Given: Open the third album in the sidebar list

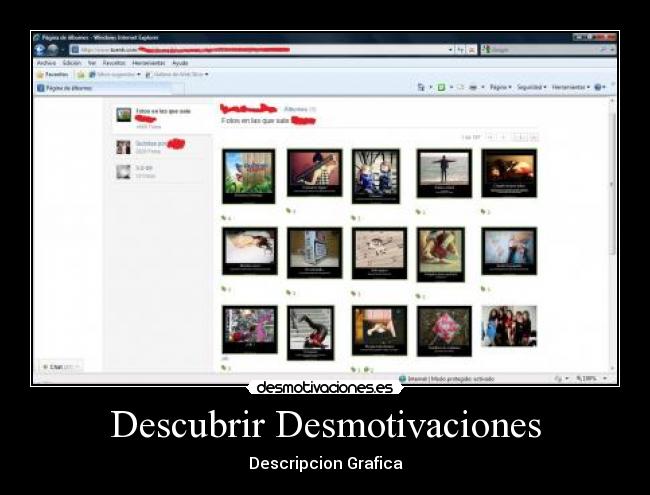Looking at the screenshot, I should point(162,171).
